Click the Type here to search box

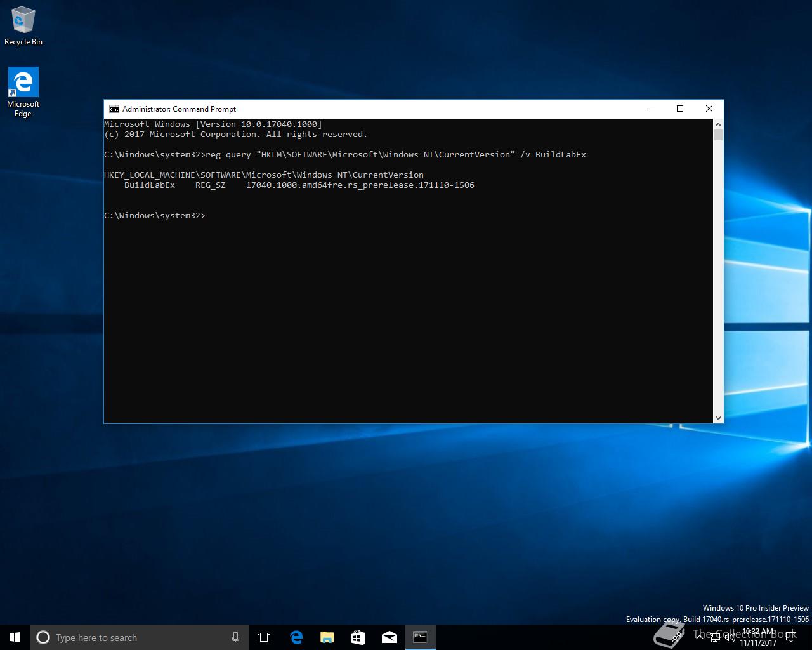pyautogui.click(x=140, y=637)
